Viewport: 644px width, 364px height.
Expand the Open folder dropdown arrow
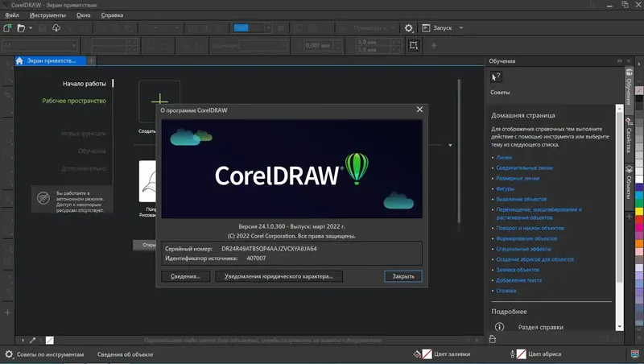31,28
